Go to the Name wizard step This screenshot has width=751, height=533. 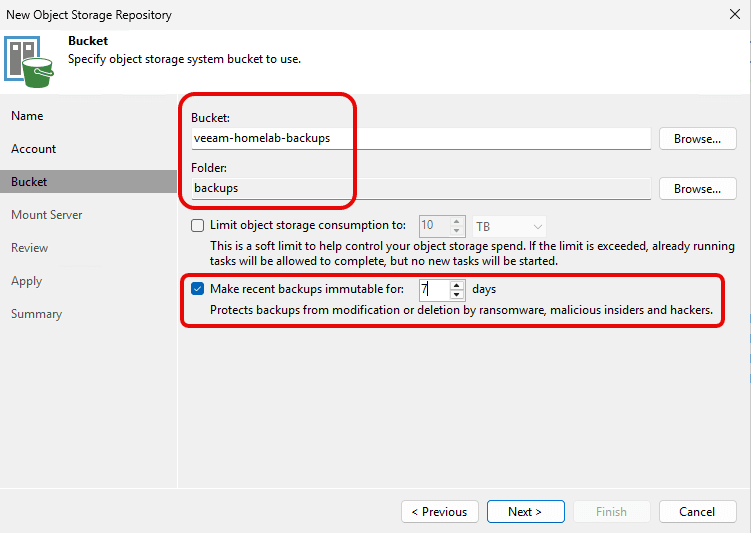(x=27, y=116)
